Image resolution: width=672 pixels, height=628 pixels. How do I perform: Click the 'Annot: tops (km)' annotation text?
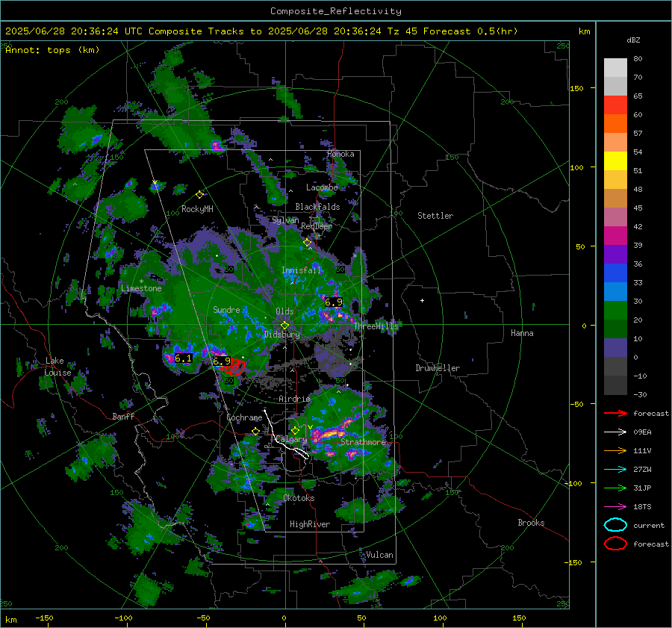point(52,50)
